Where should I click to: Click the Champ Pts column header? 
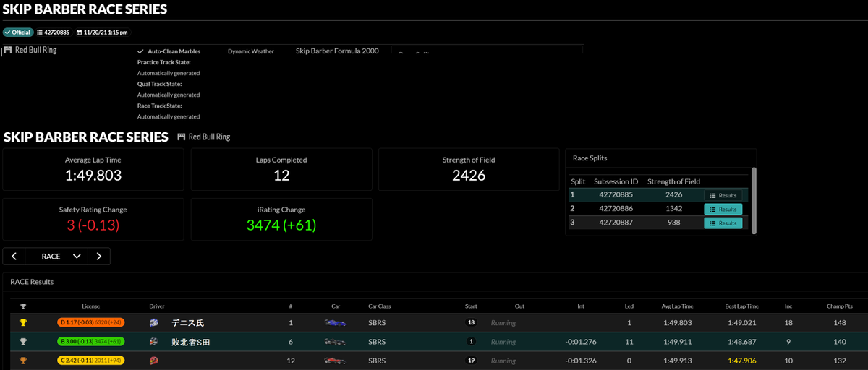click(839, 306)
